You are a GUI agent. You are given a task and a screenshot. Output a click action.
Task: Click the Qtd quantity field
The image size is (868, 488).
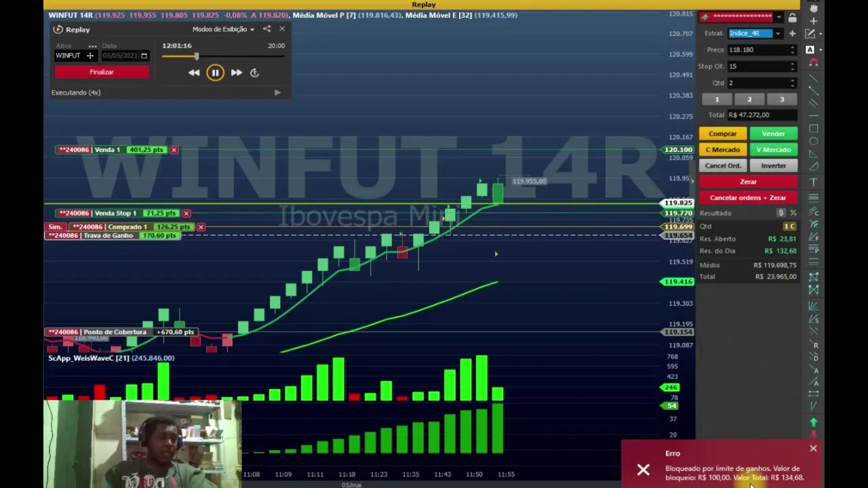click(757, 83)
